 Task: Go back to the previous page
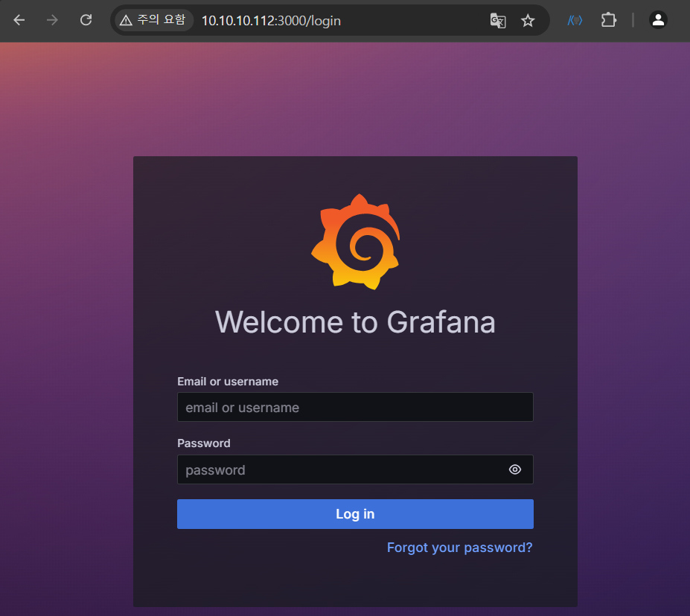pyautogui.click(x=19, y=20)
